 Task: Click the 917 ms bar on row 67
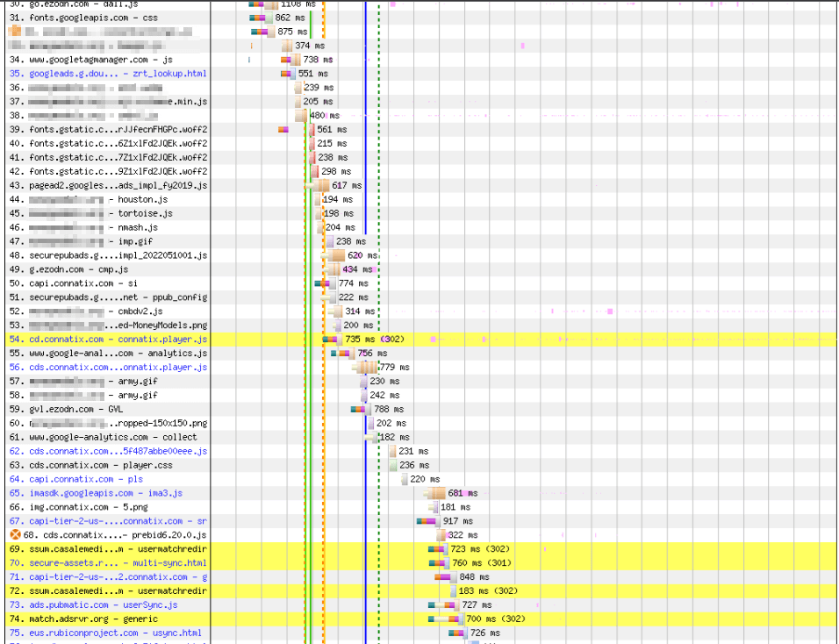point(428,521)
